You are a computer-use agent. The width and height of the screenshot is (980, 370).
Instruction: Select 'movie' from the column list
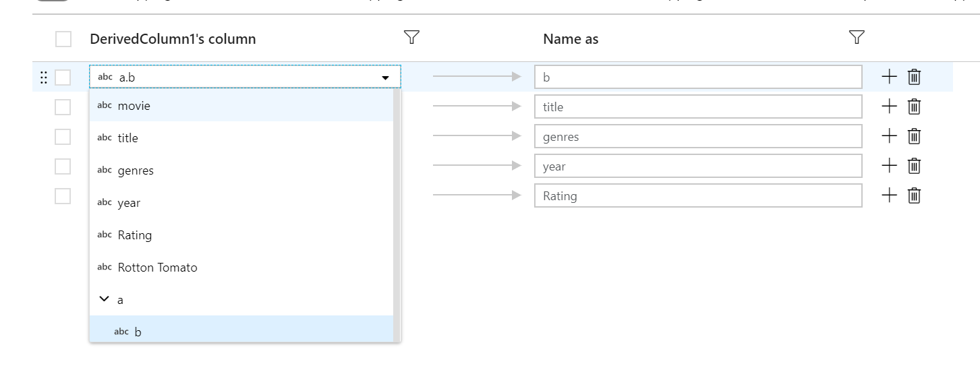134,106
